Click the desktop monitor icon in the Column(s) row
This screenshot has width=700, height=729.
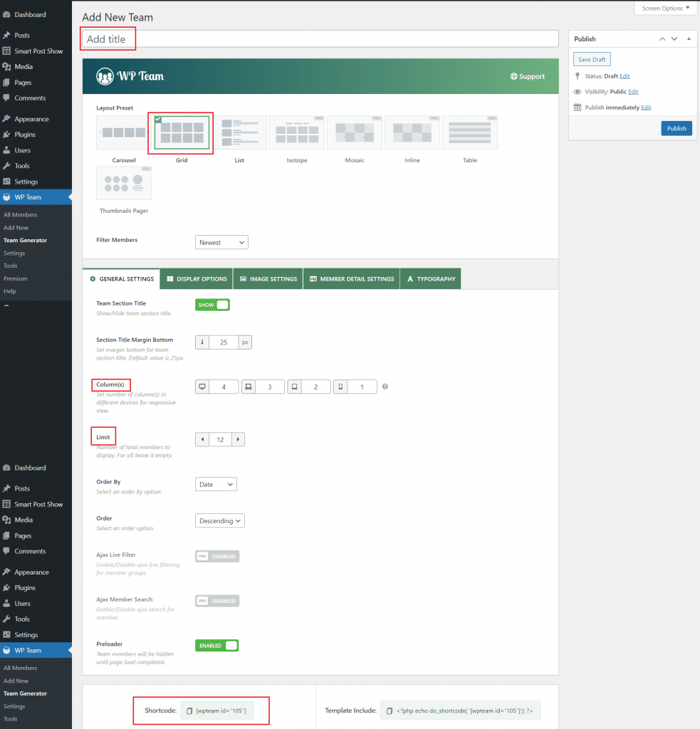pyautogui.click(x=202, y=387)
